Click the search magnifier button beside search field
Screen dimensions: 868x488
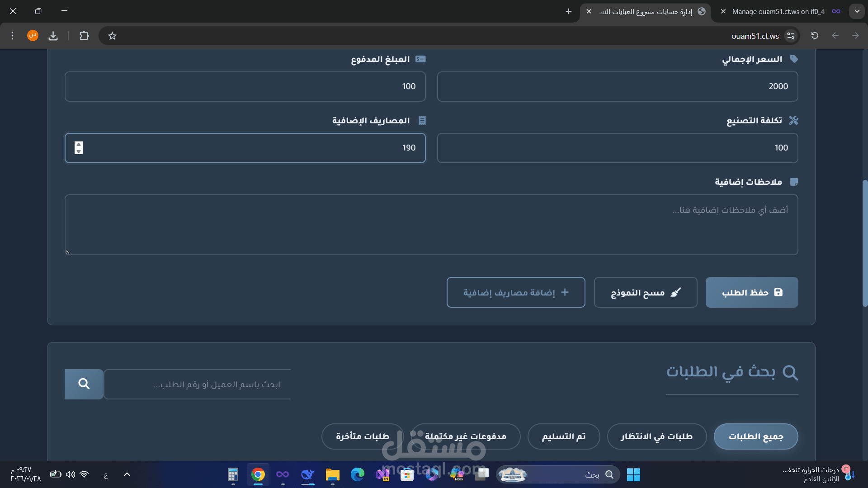[x=84, y=384]
